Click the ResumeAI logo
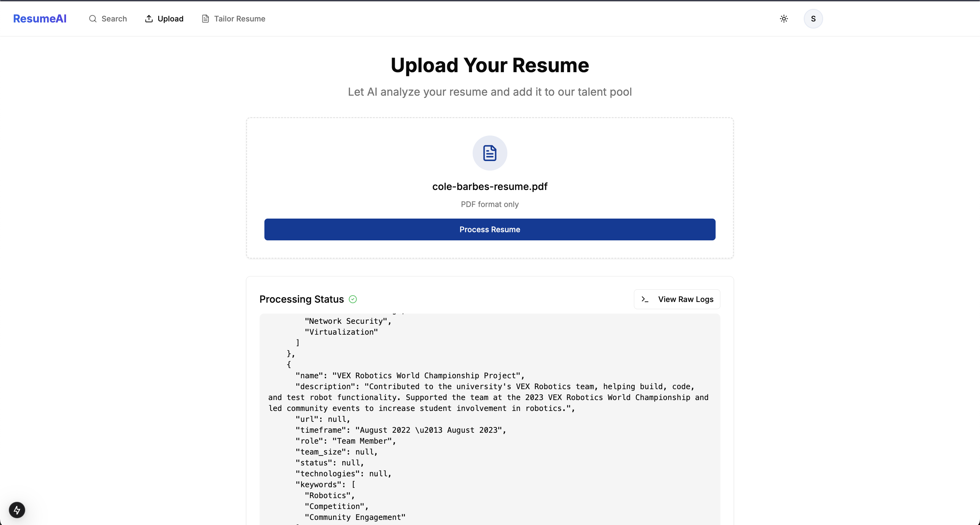The image size is (980, 525). tap(39, 19)
